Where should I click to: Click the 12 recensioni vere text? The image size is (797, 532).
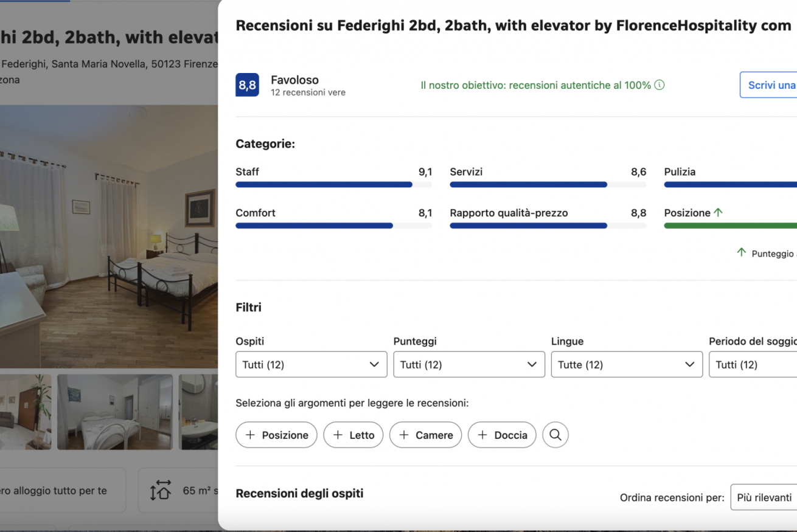pos(308,92)
